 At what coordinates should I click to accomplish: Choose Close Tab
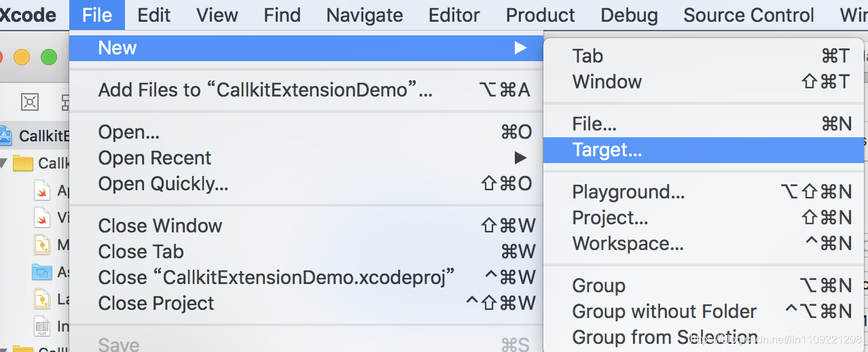(x=306, y=251)
